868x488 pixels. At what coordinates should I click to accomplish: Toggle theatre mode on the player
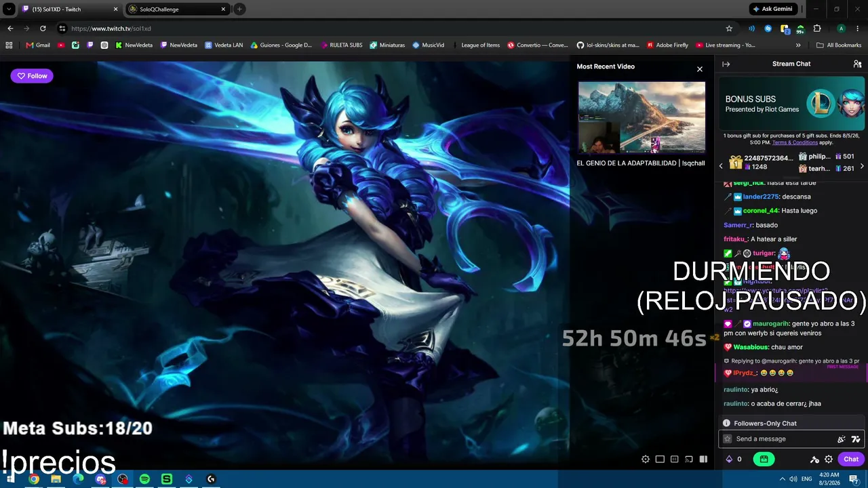click(660, 459)
